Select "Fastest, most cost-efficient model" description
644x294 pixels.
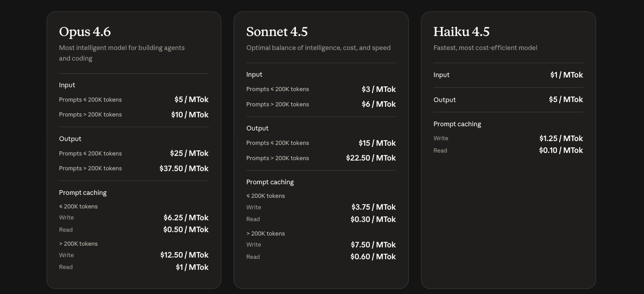pyautogui.click(x=485, y=48)
